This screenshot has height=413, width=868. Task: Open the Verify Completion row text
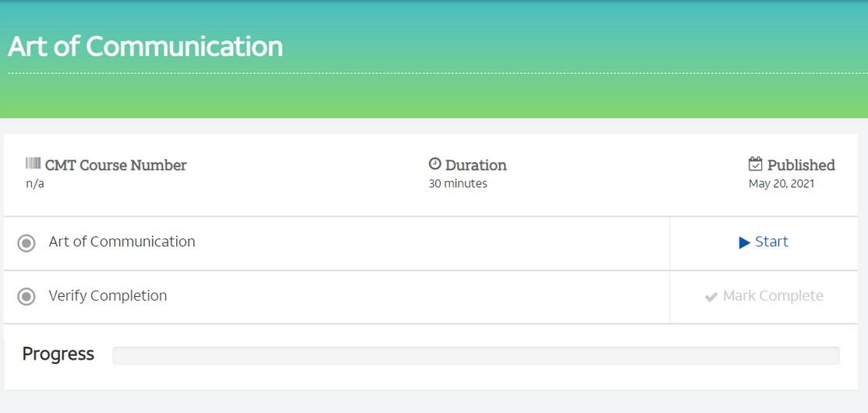pyautogui.click(x=108, y=296)
